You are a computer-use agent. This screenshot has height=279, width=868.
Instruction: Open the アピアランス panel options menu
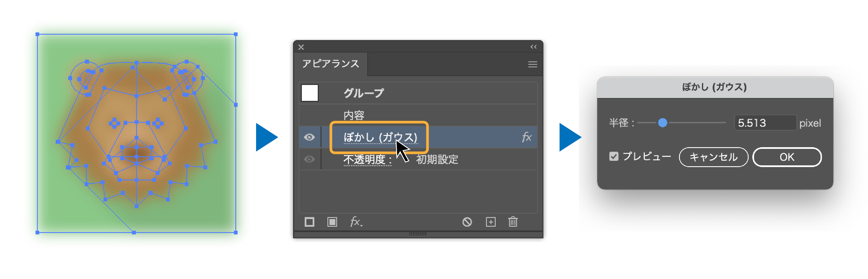(532, 64)
